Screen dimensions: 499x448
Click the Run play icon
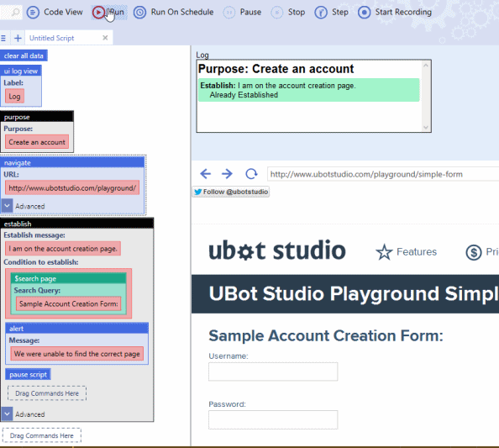(98, 13)
